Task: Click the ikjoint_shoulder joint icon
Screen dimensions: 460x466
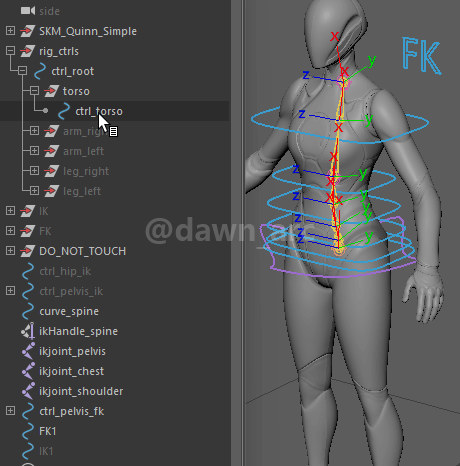Action: [28, 391]
